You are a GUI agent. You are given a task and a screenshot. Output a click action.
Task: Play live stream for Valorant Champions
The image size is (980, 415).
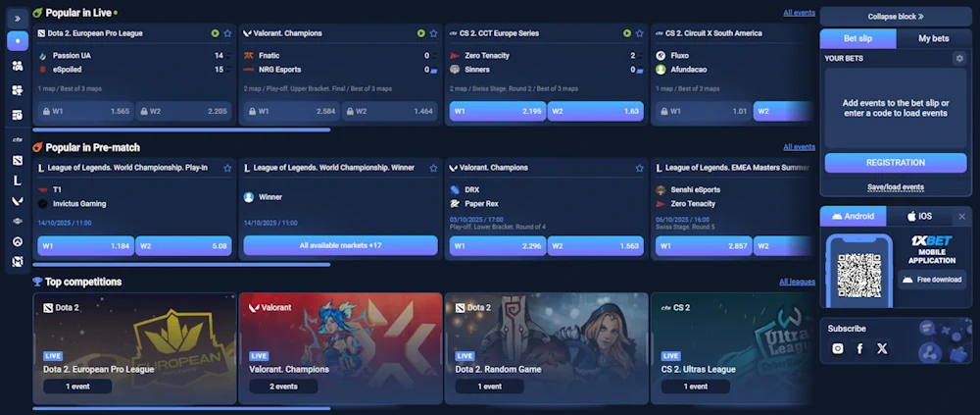pyautogui.click(x=420, y=33)
